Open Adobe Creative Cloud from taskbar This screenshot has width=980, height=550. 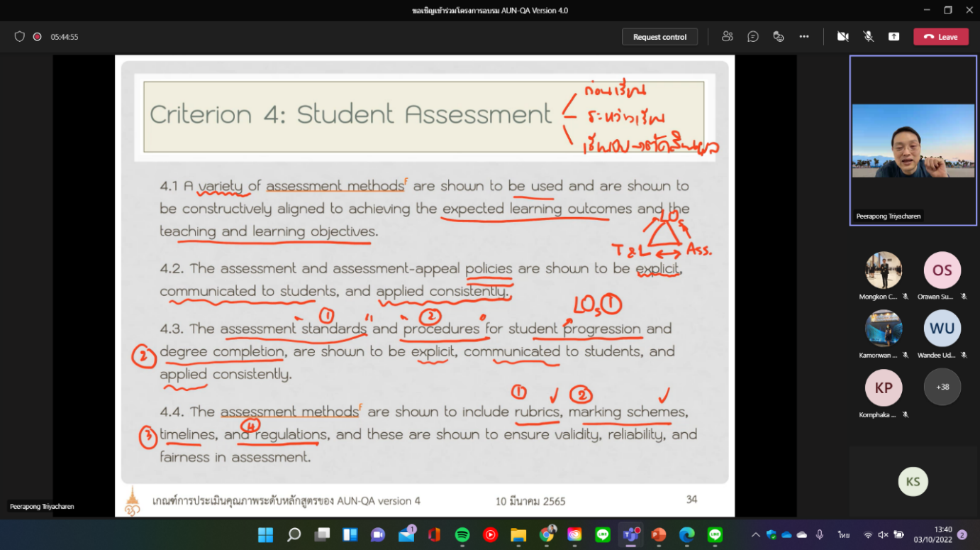[x=574, y=534]
